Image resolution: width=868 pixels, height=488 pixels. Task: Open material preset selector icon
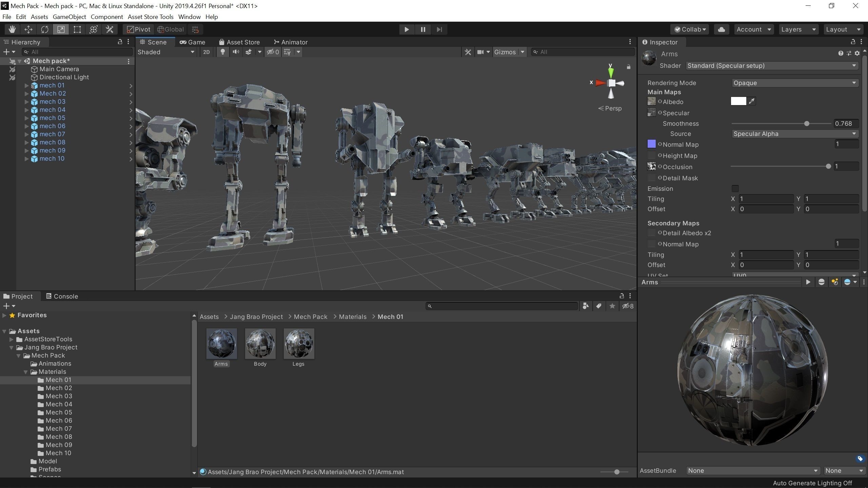[x=849, y=53]
